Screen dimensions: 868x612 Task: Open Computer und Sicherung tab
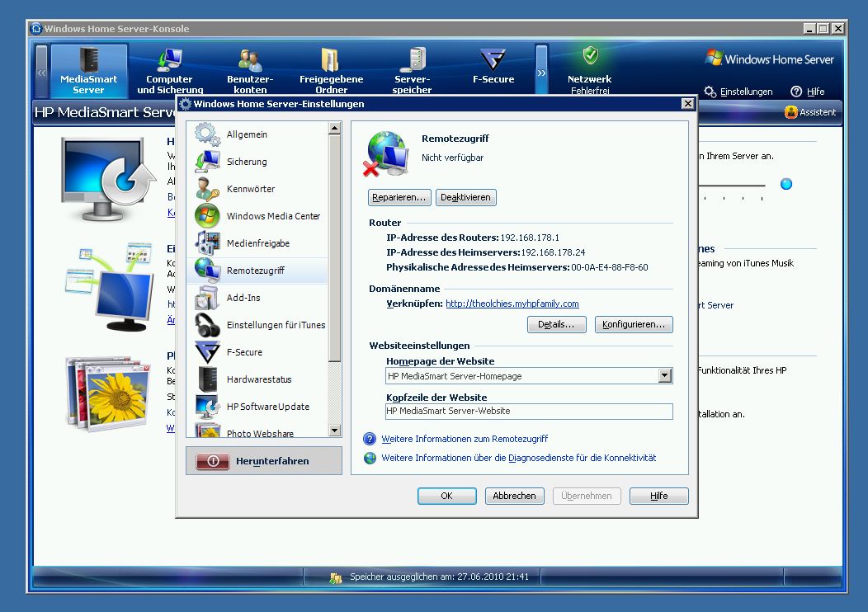tap(170, 70)
